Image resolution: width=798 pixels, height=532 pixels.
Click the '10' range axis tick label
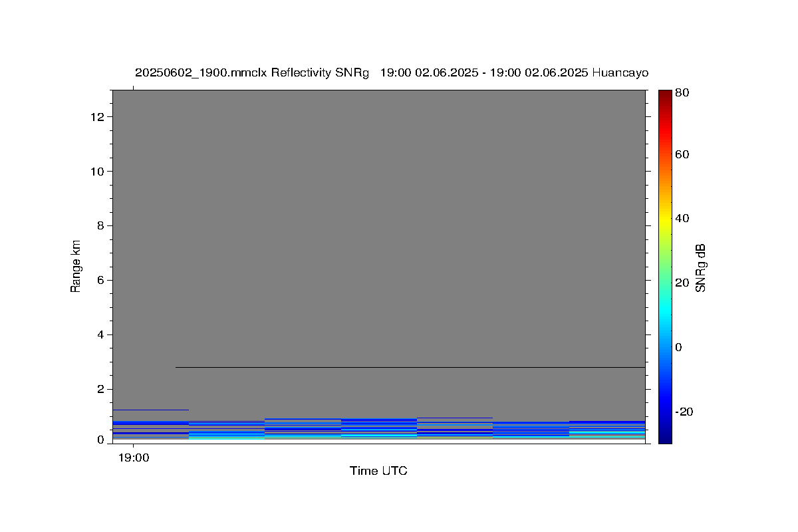pos(98,172)
